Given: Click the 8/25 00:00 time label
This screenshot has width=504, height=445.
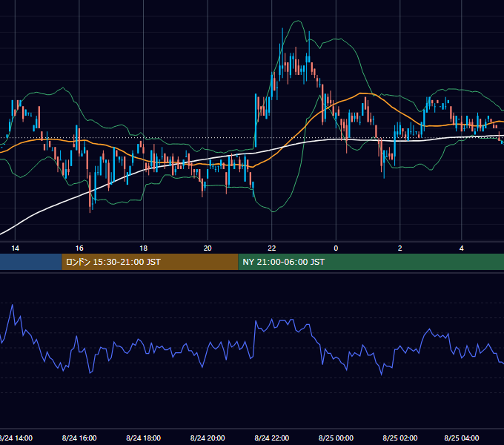Looking at the screenshot, I should pyautogui.click(x=336, y=438).
